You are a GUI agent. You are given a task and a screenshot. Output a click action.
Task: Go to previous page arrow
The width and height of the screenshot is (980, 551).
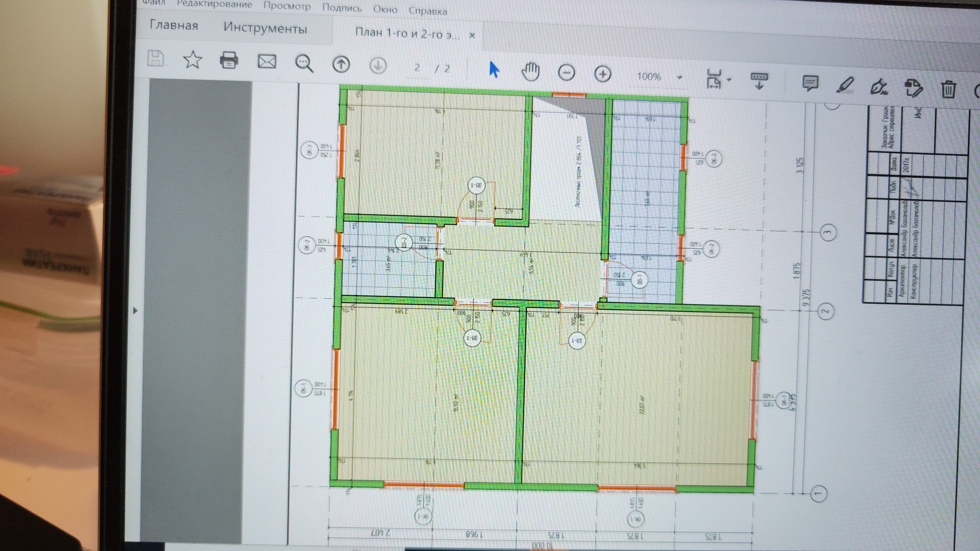(x=341, y=65)
